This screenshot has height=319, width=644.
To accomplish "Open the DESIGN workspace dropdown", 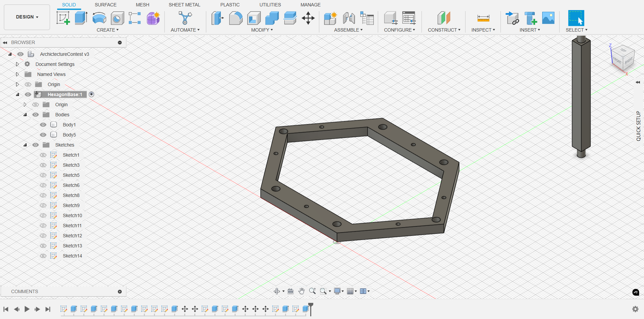I will tap(27, 17).
